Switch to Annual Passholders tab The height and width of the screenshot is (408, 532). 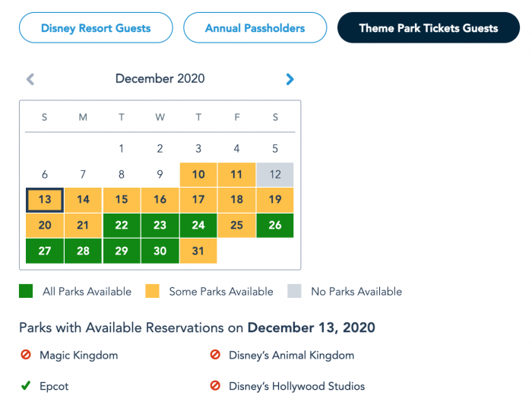(x=255, y=28)
